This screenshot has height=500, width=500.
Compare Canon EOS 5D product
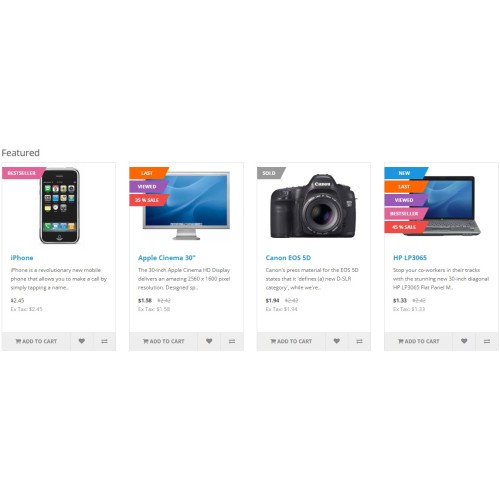359,341
